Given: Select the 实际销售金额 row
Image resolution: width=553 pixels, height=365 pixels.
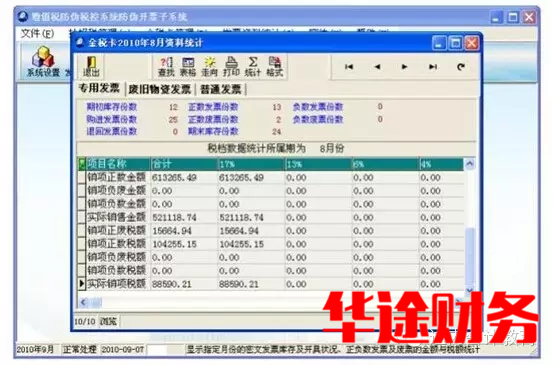Looking at the screenshot, I should [x=271, y=218].
